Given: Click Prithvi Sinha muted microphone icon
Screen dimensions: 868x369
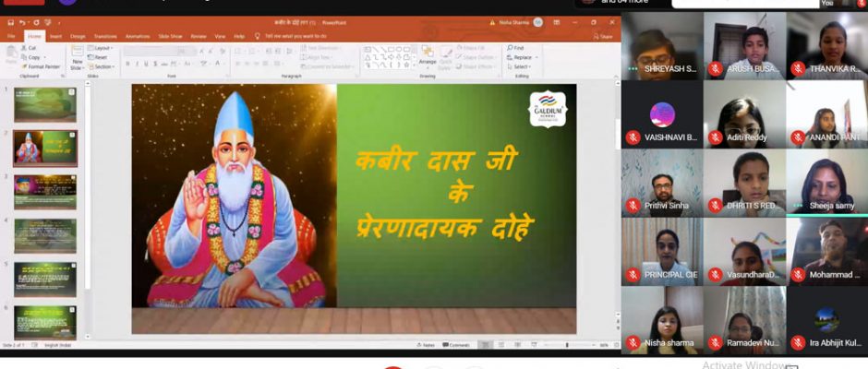Looking at the screenshot, I should (x=633, y=206).
